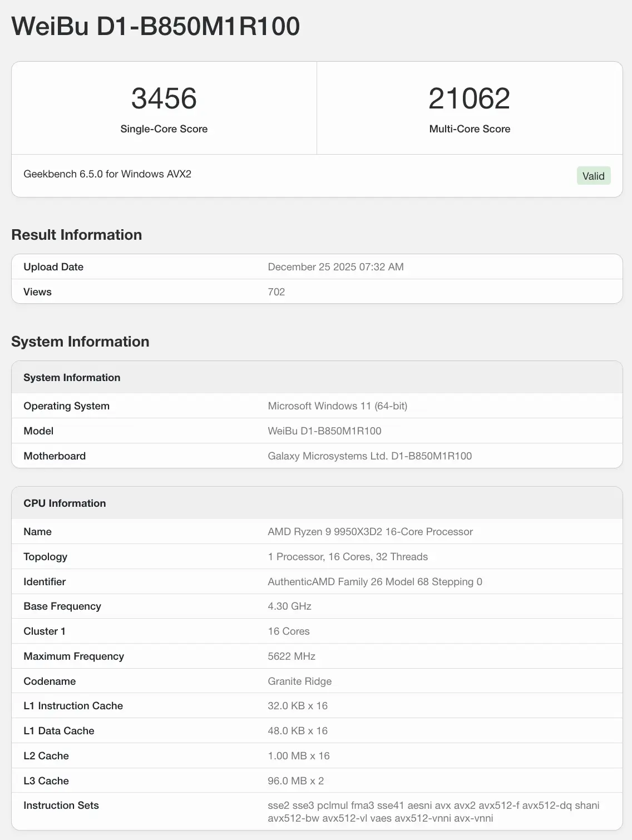Click the AMD Ryzen 9 9950X3D2 processor name
The width and height of the screenshot is (632, 840).
pos(370,532)
